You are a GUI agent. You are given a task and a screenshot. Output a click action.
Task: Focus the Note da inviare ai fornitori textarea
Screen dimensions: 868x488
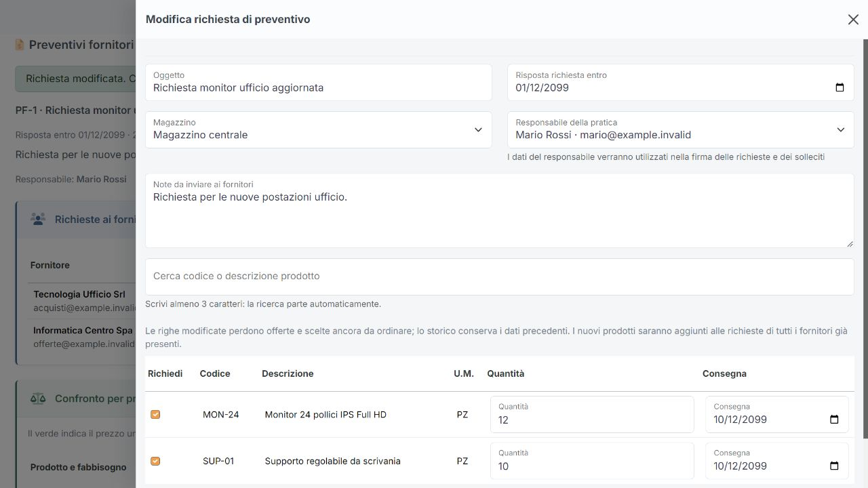(499, 211)
